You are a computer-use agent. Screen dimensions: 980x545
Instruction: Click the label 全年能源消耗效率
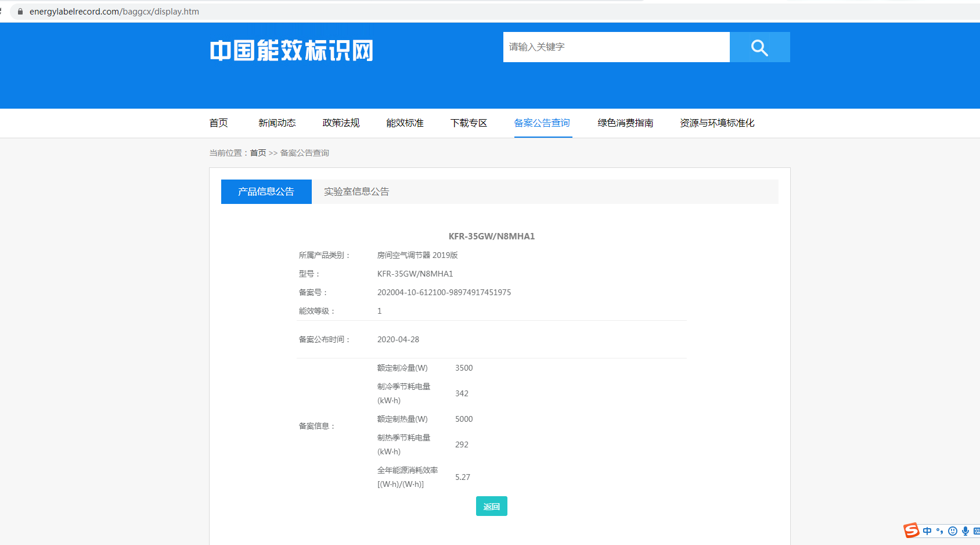[x=408, y=470]
